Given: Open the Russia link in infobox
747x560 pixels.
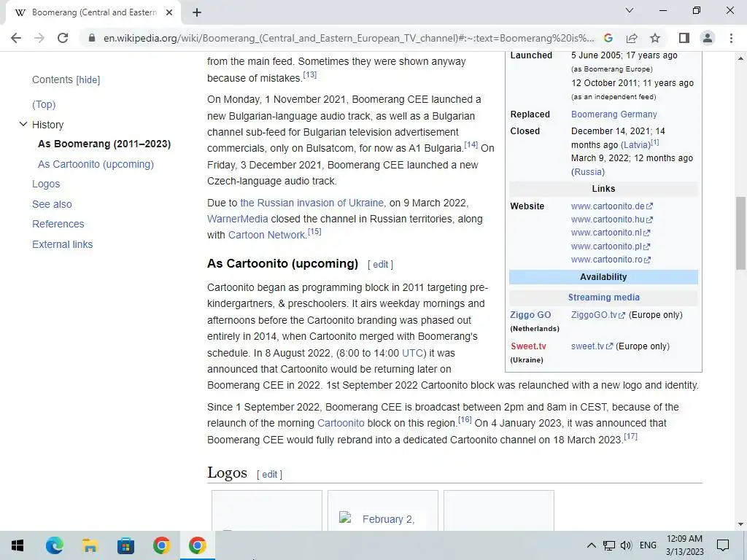Looking at the screenshot, I should pos(588,172).
